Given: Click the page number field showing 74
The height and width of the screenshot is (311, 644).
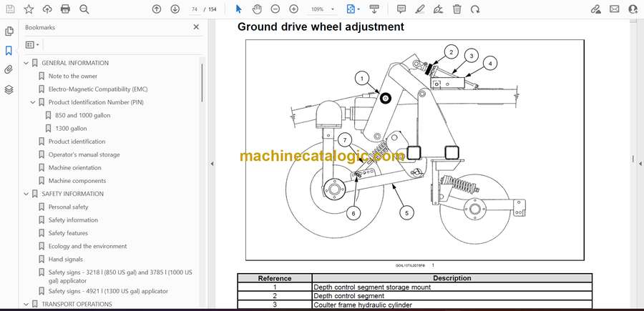Looking at the screenshot, I should tap(195, 9).
